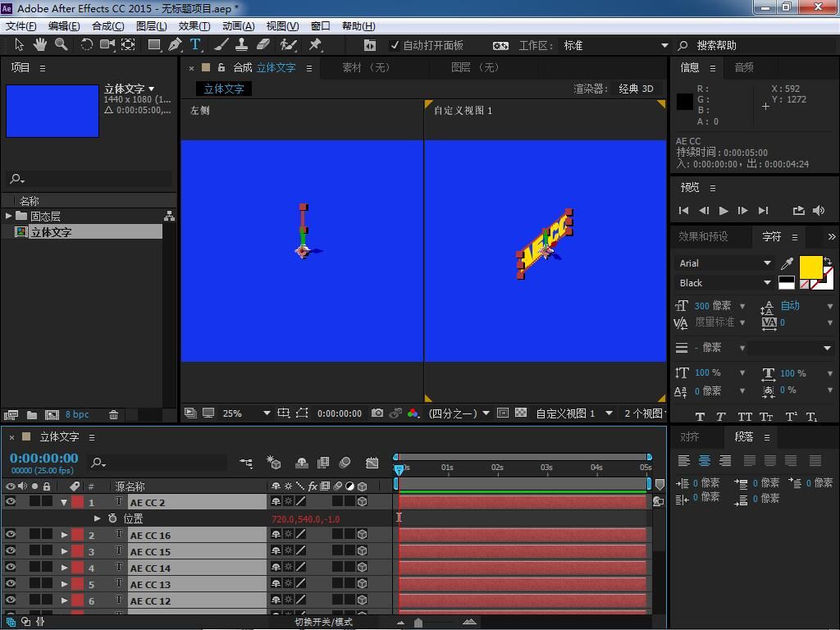Screen dimensions: 840x630
Task: Click the show channel RGB color icon
Action: pyautogui.click(x=413, y=413)
